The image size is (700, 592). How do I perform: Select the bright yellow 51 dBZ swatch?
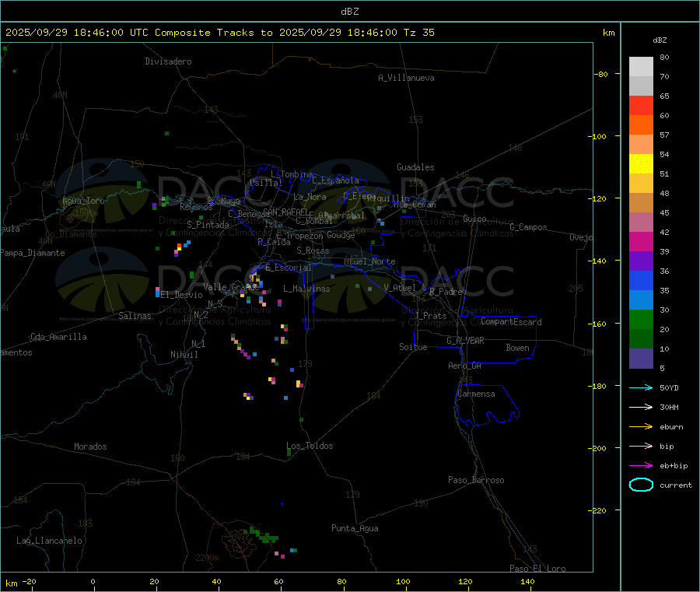641,164
